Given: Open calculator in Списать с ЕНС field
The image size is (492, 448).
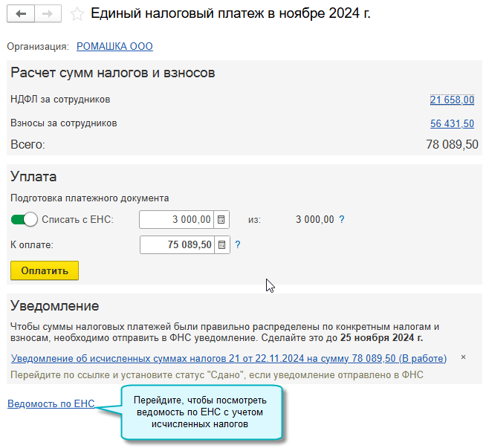Looking at the screenshot, I should click(x=221, y=219).
